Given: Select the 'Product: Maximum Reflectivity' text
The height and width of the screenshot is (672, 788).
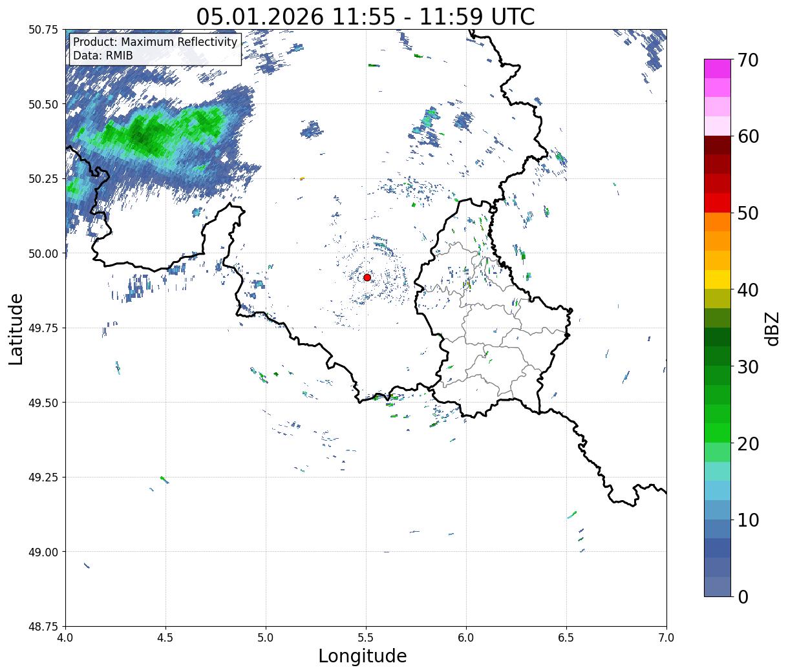Looking at the screenshot, I should click(x=155, y=42).
